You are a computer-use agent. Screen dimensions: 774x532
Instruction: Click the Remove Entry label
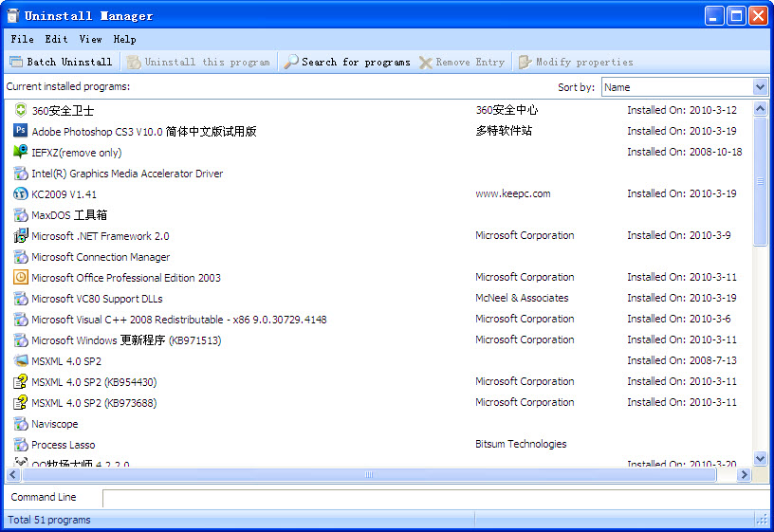tap(470, 62)
